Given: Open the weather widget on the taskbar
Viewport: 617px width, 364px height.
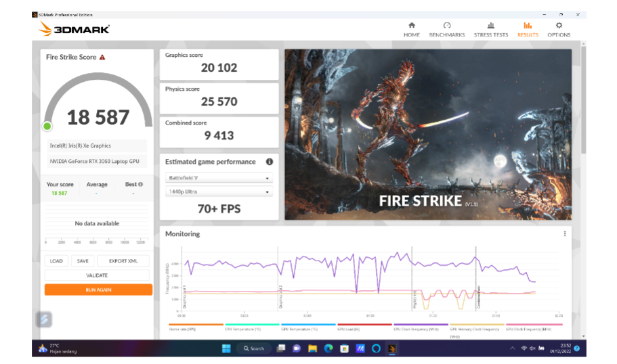Looking at the screenshot, I should 58,348.
